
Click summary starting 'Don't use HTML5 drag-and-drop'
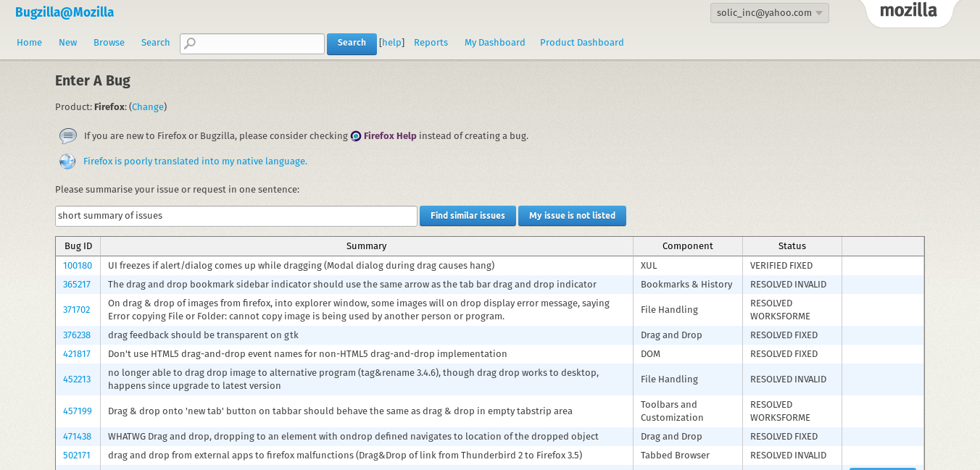coord(307,354)
